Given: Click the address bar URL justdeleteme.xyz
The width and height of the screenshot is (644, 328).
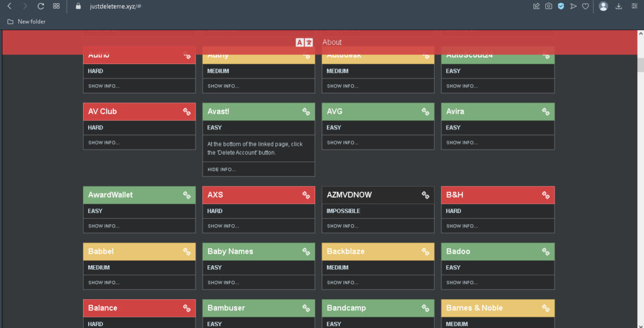Looking at the screenshot, I should click(x=116, y=6).
